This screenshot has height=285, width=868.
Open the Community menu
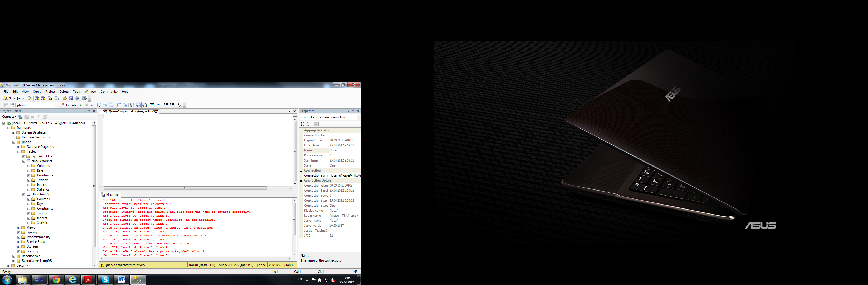pyautogui.click(x=109, y=92)
